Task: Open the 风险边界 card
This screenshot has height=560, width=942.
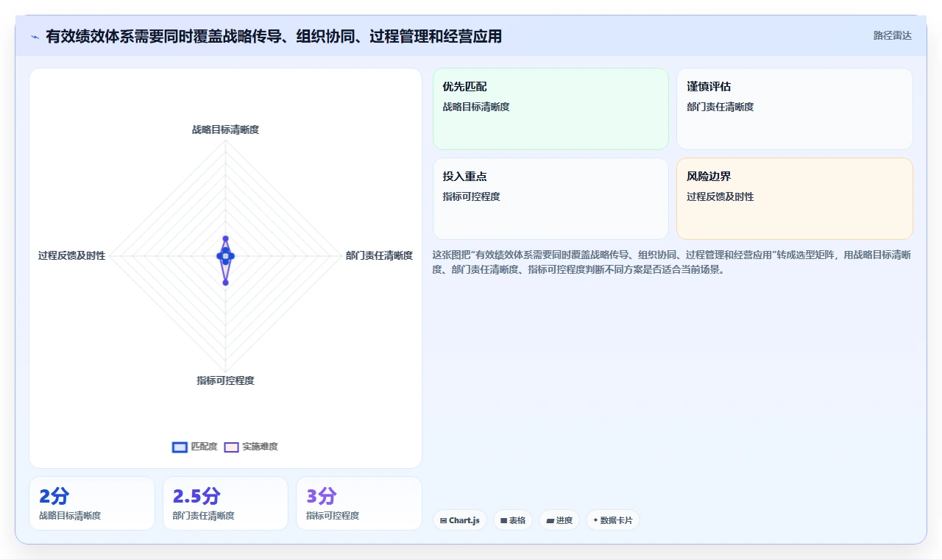Action: pos(795,199)
